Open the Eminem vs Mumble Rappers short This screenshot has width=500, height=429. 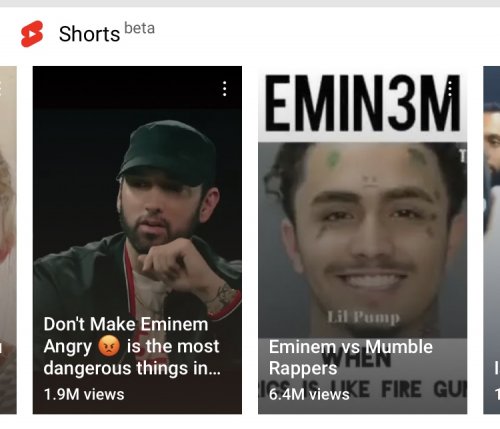363,240
